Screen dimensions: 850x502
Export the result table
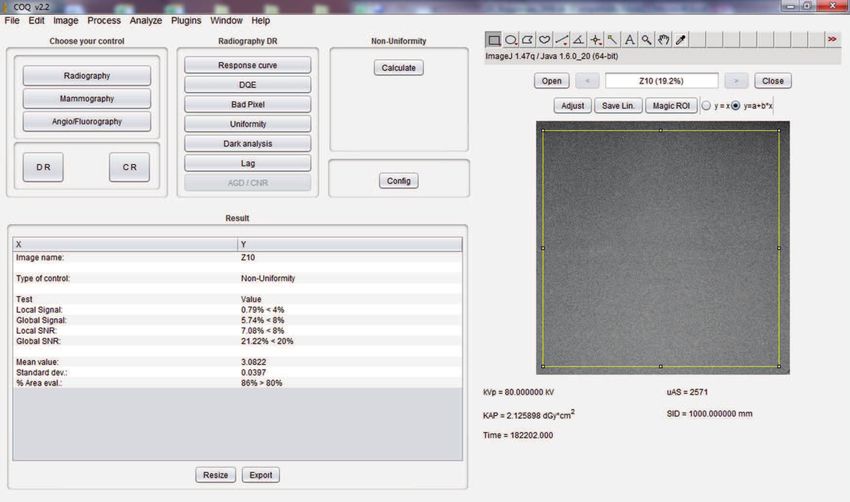(x=261, y=475)
